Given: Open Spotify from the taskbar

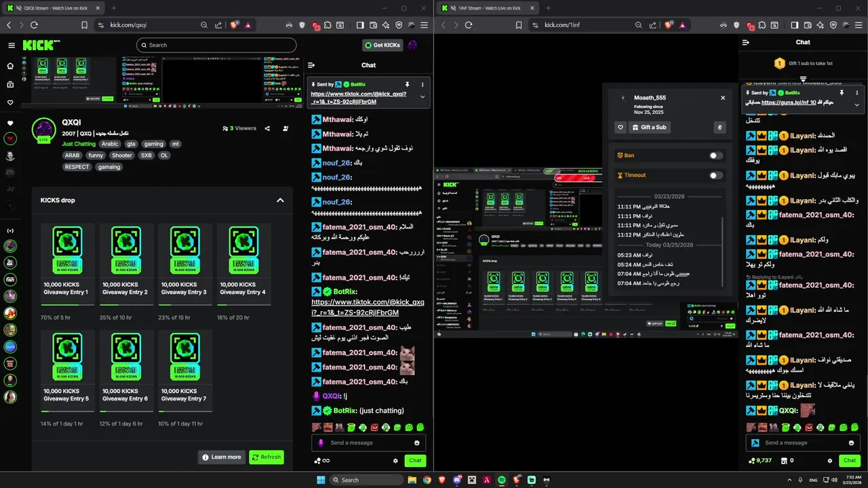Looking at the screenshot, I should pyautogui.click(x=501, y=480).
